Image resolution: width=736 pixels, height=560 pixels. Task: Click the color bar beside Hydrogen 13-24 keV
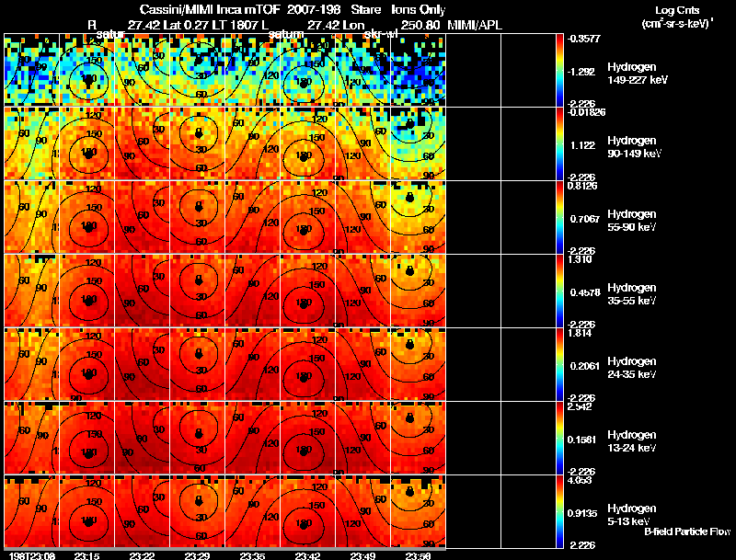coord(559,438)
